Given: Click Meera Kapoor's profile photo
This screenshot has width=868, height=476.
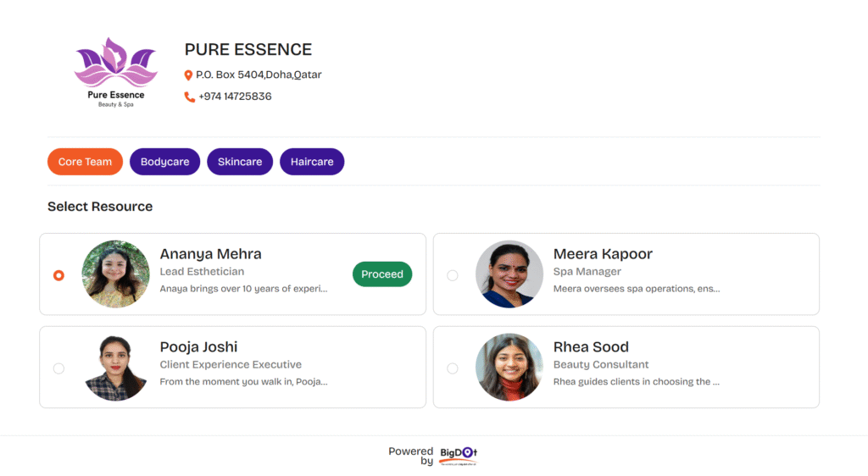Looking at the screenshot, I should point(509,274).
